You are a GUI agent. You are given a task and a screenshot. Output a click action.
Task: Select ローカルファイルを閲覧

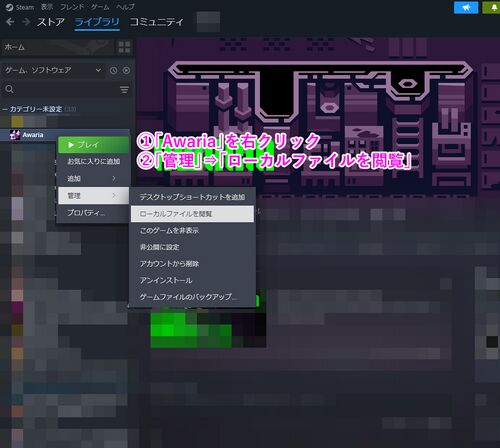[x=192, y=214]
